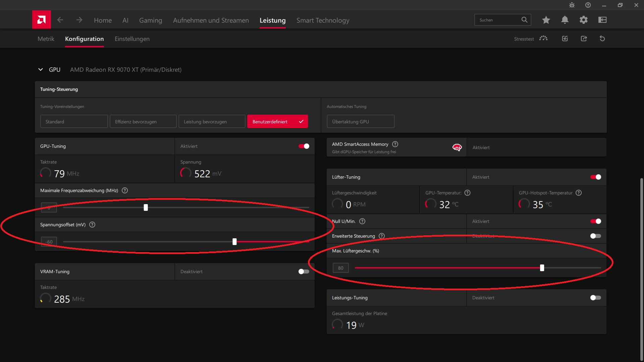
Task: Open notifications bell icon
Action: [565, 20]
